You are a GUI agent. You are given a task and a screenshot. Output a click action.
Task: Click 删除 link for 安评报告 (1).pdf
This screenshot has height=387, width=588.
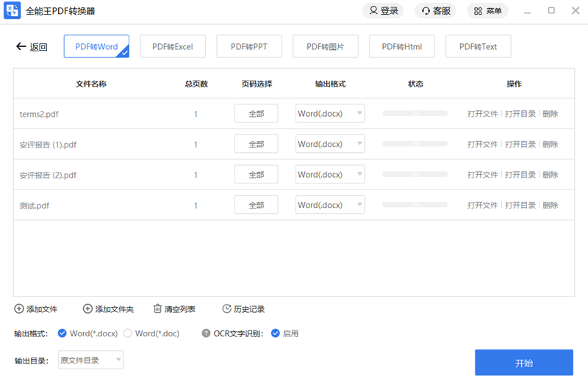550,145
